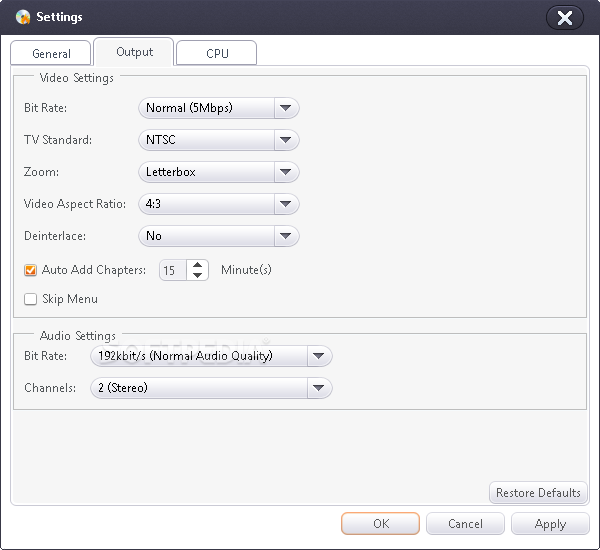
Task: Click the Audio Settings group heading
Action: click(78, 336)
